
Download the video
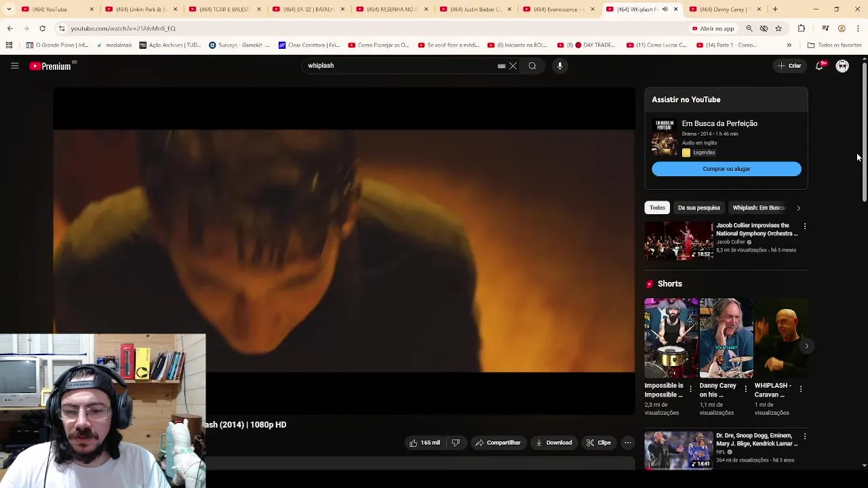(554, 443)
